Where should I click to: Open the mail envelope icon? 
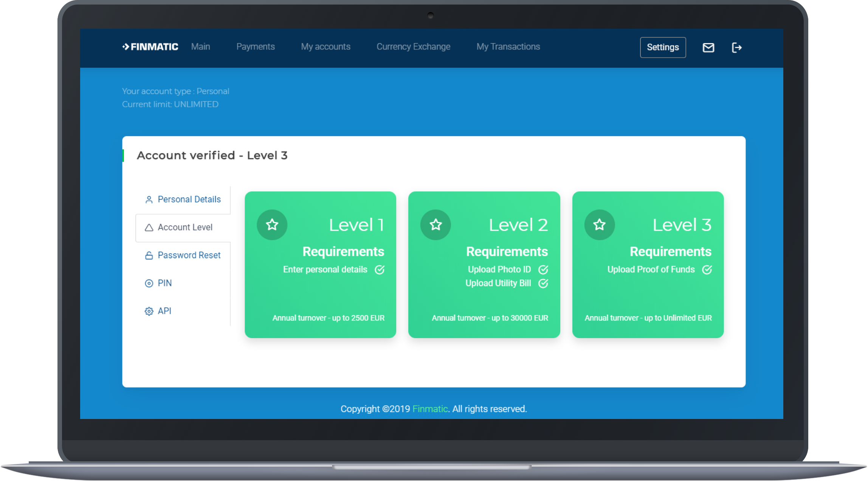pyautogui.click(x=708, y=48)
